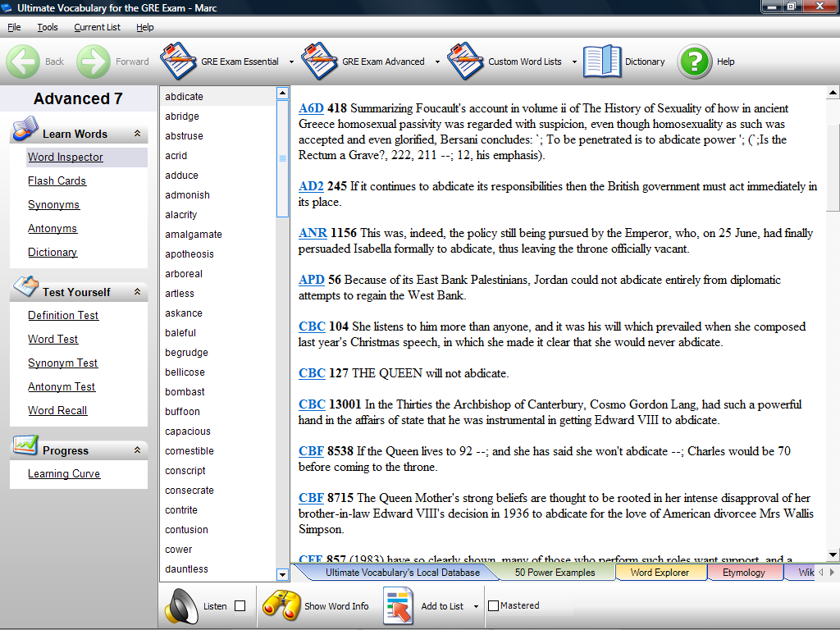Click the APD source link
Screen dimensions: 840x630
tap(311, 280)
